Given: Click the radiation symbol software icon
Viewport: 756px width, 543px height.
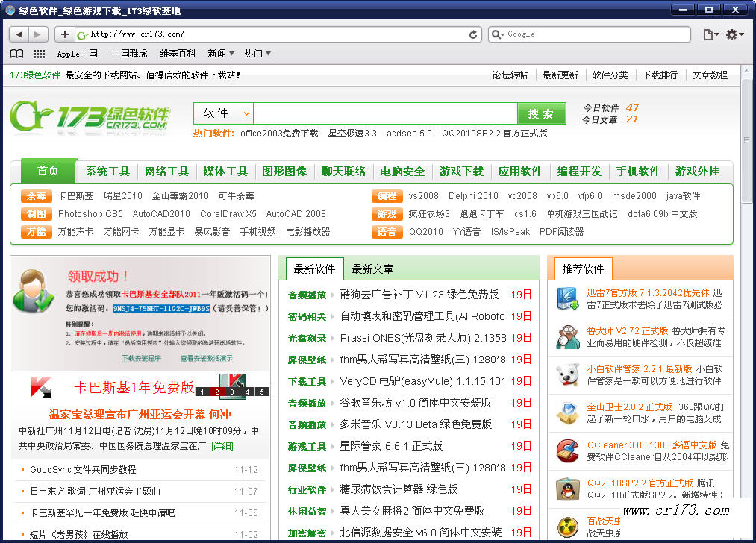Looking at the screenshot, I should coord(567,527).
